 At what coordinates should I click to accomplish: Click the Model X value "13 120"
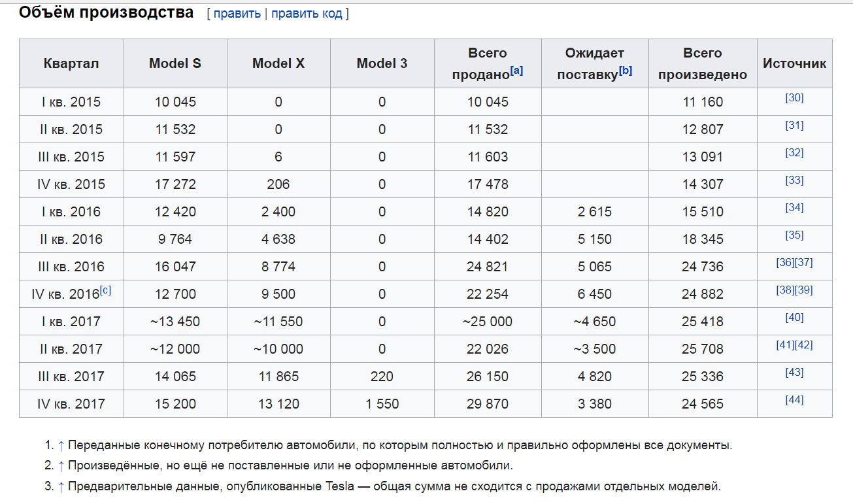278,404
